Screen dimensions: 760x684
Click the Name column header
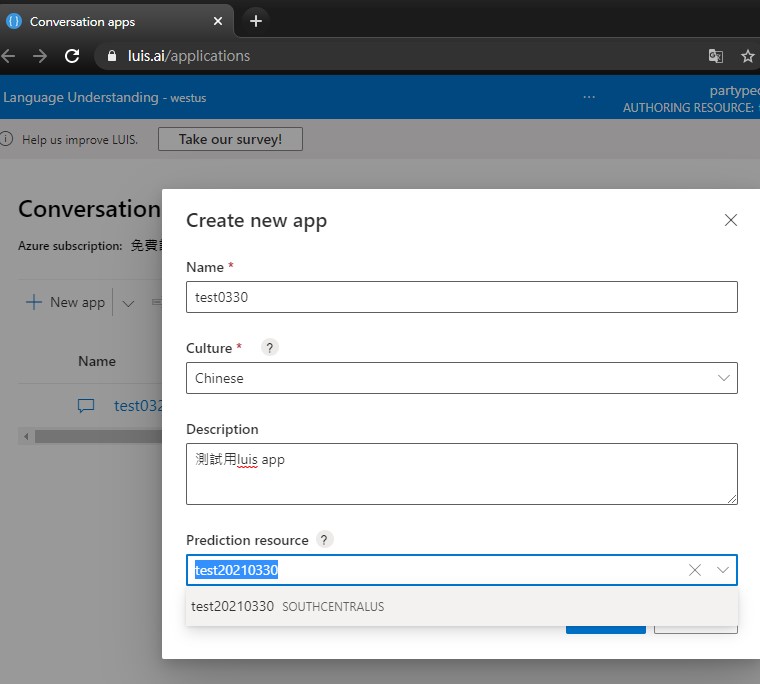pos(97,361)
